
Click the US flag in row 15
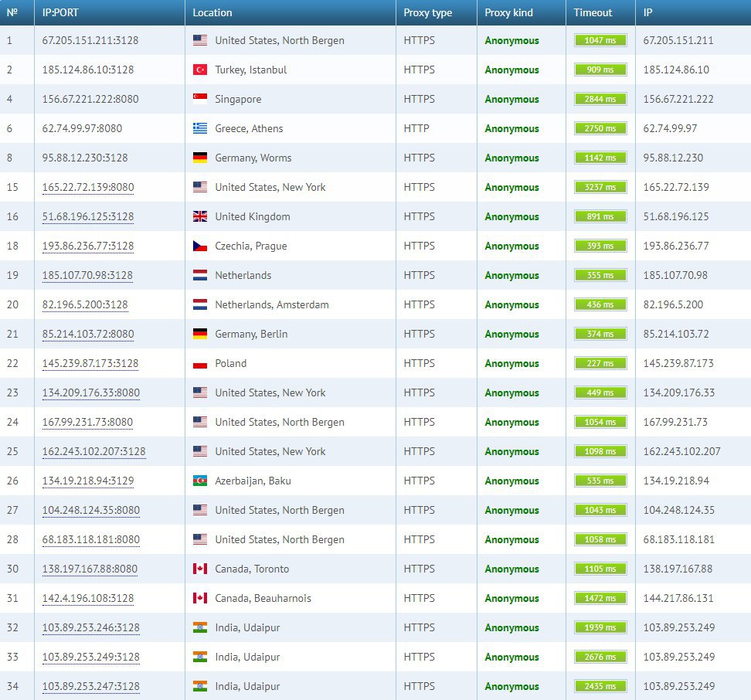pos(199,187)
